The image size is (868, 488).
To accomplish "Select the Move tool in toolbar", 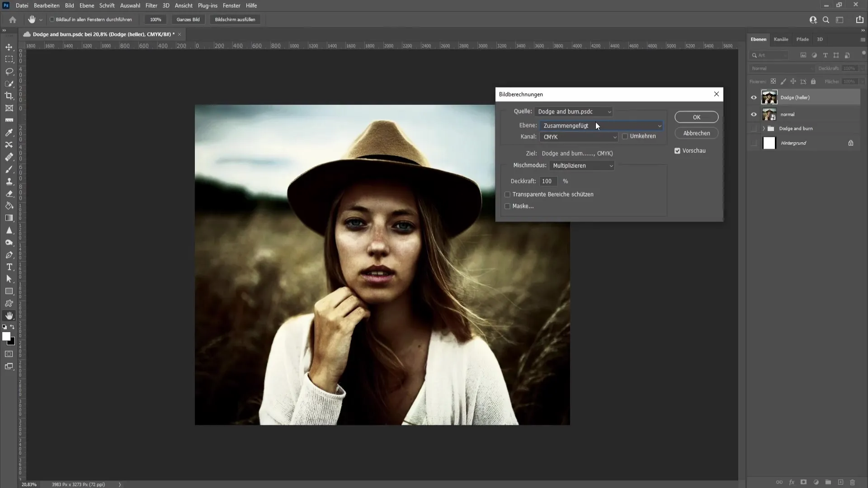I will click(x=9, y=47).
